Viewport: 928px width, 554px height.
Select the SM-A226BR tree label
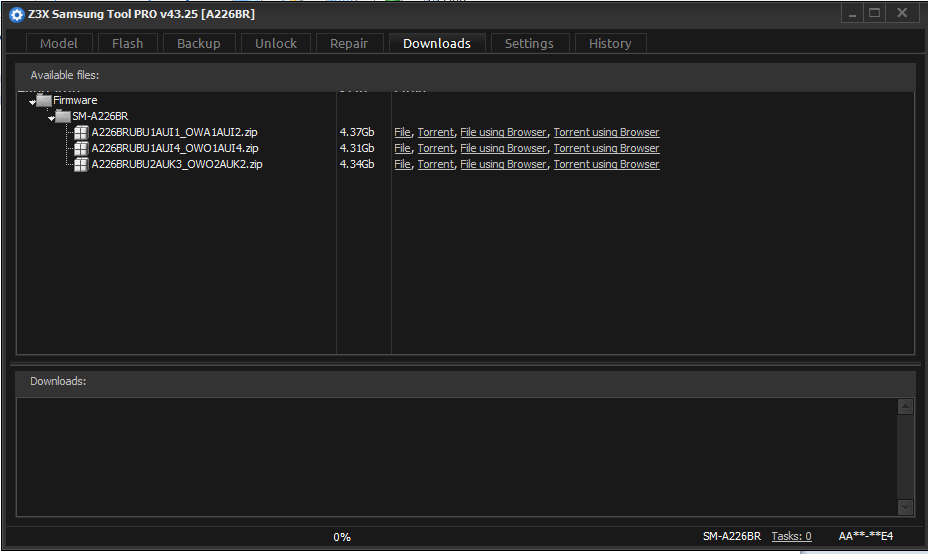click(x=100, y=116)
